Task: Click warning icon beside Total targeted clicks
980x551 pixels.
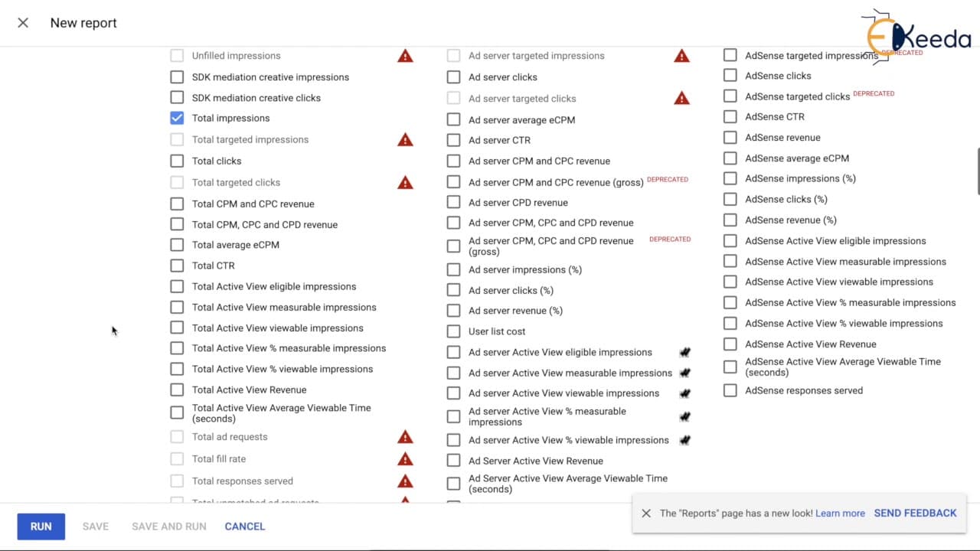Action: (x=405, y=182)
